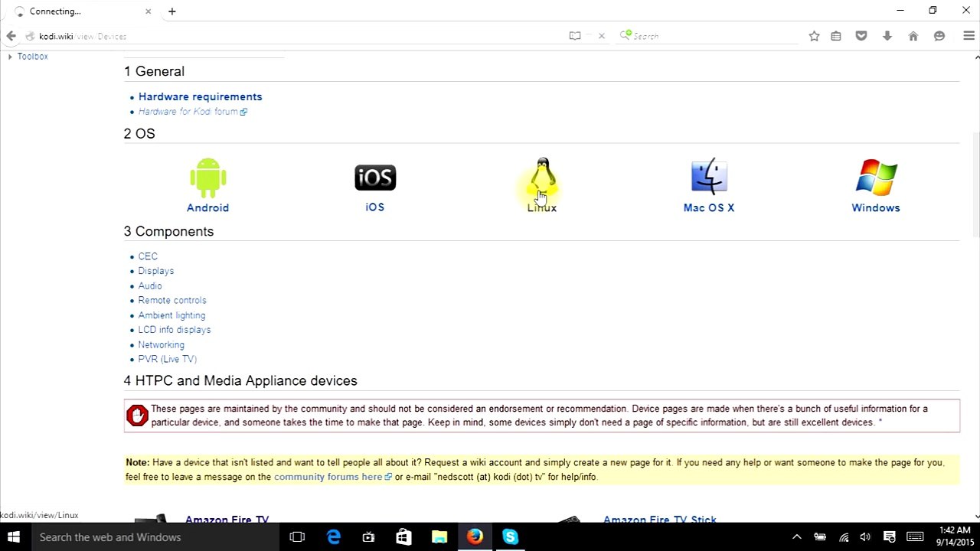Open the taskbar media app icon

369,537
